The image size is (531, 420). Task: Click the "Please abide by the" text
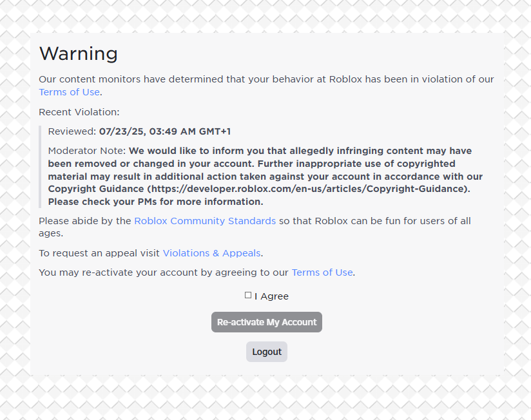[x=84, y=221]
